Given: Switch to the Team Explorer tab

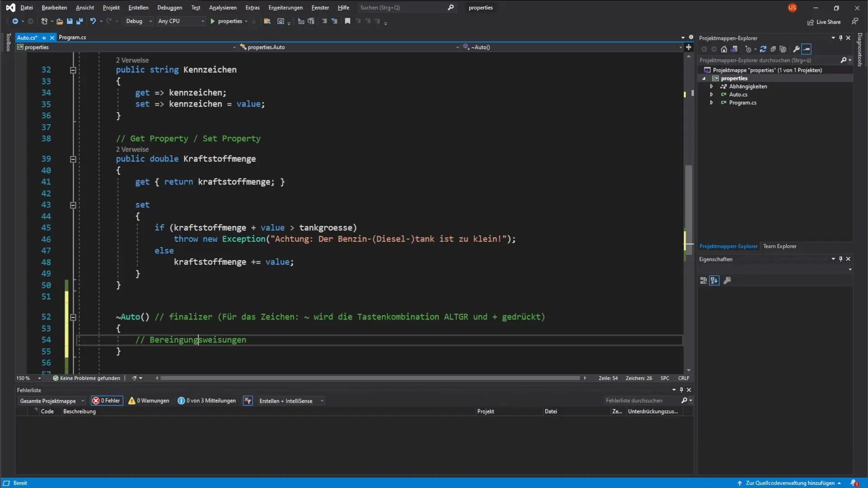Looking at the screenshot, I should tap(779, 246).
